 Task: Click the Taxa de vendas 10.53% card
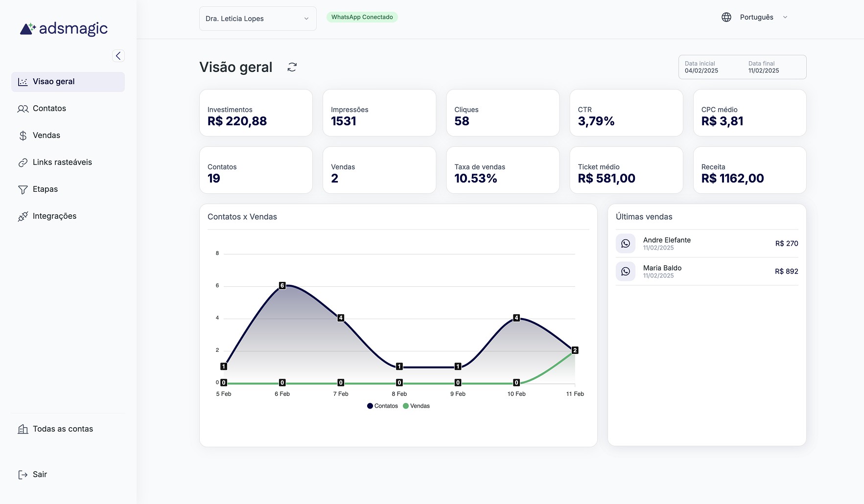coord(503,170)
